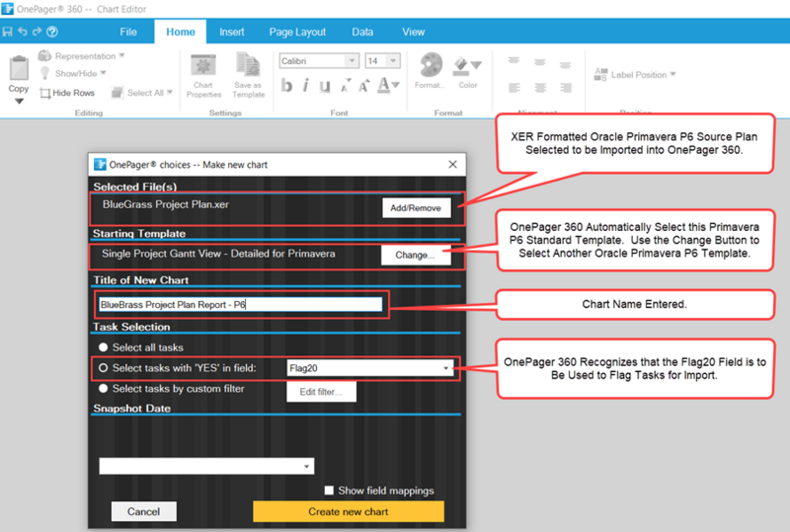The image size is (790, 532).
Task: Expand the font color dropdown arrow
Action: coord(396,85)
